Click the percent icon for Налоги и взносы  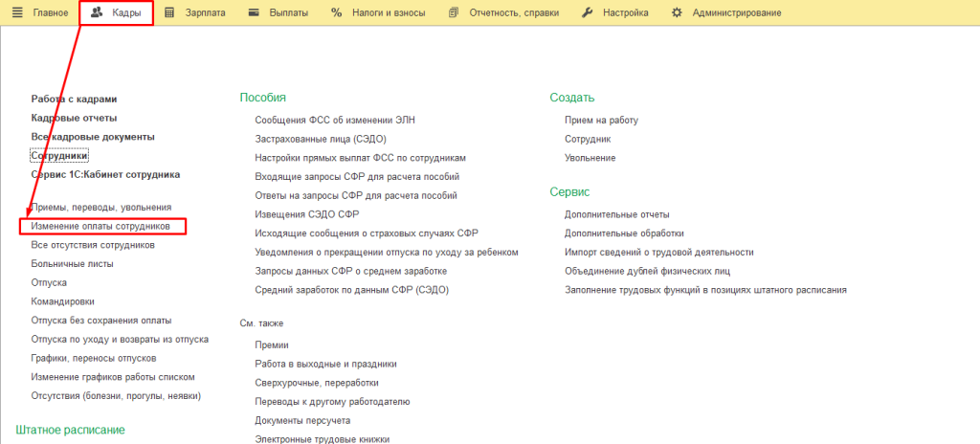[336, 12]
